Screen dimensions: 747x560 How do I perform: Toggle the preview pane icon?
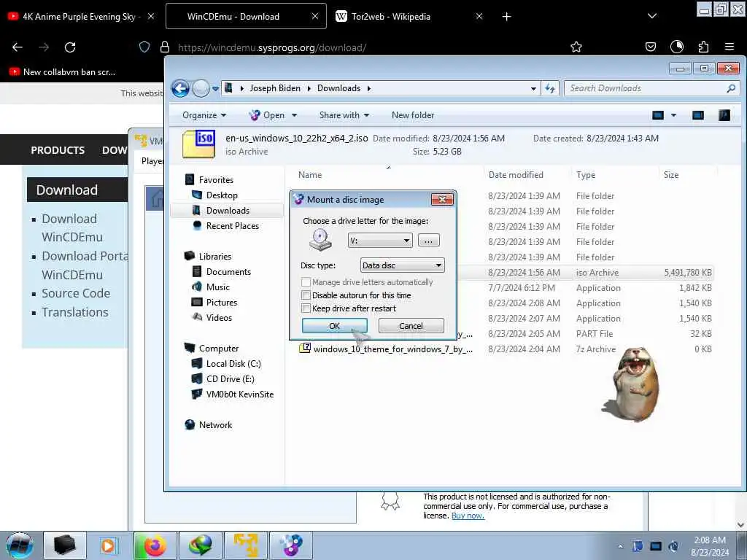click(x=698, y=115)
